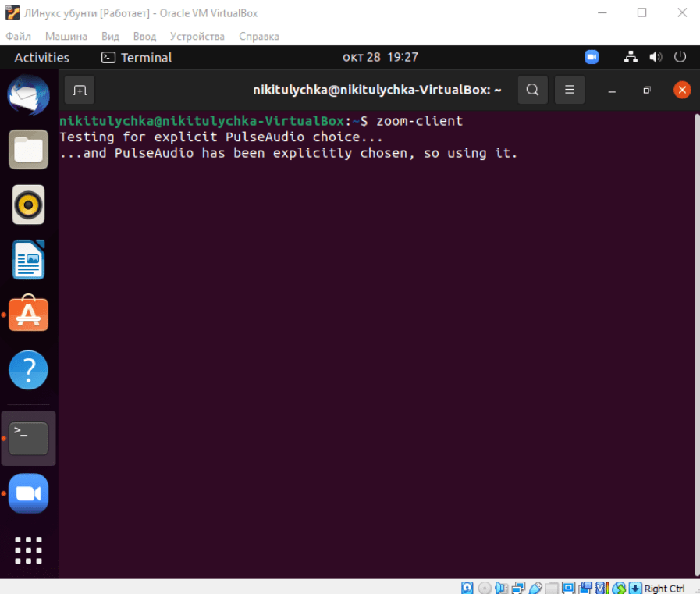Open the Files manager in dock

pyautogui.click(x=29, y=149)
